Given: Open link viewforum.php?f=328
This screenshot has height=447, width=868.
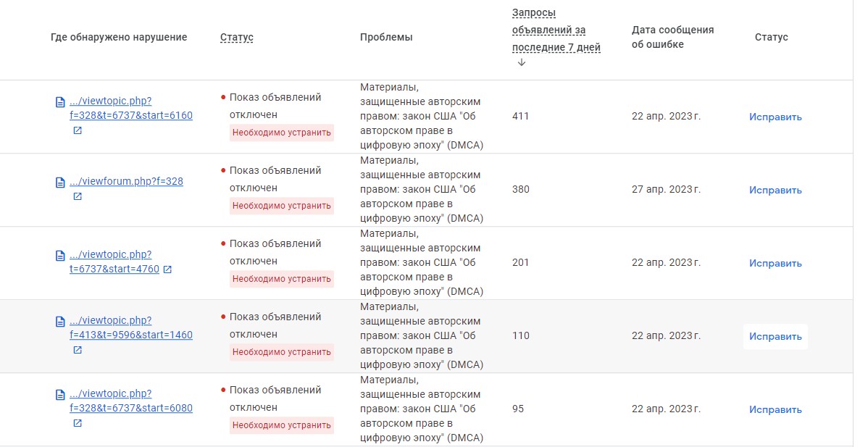Looking at the screenshot, I should point(126,181).
